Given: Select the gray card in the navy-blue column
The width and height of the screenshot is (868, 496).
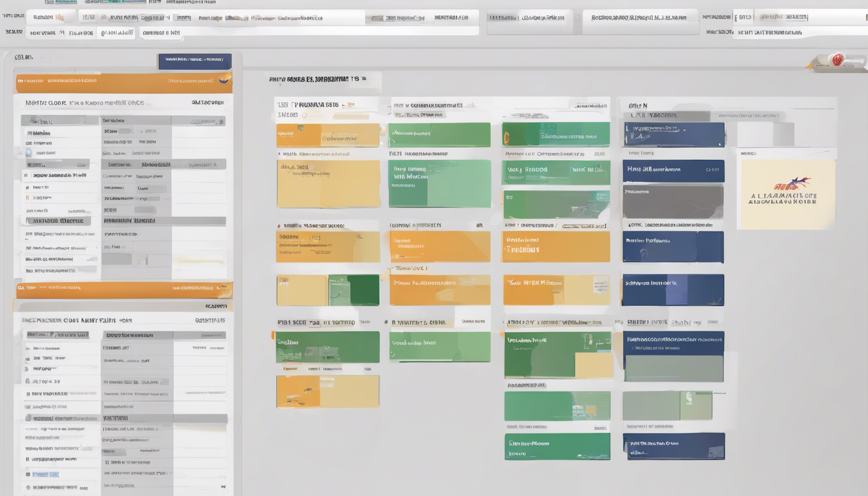Looking at the screenshot, I should click(673, 202).
